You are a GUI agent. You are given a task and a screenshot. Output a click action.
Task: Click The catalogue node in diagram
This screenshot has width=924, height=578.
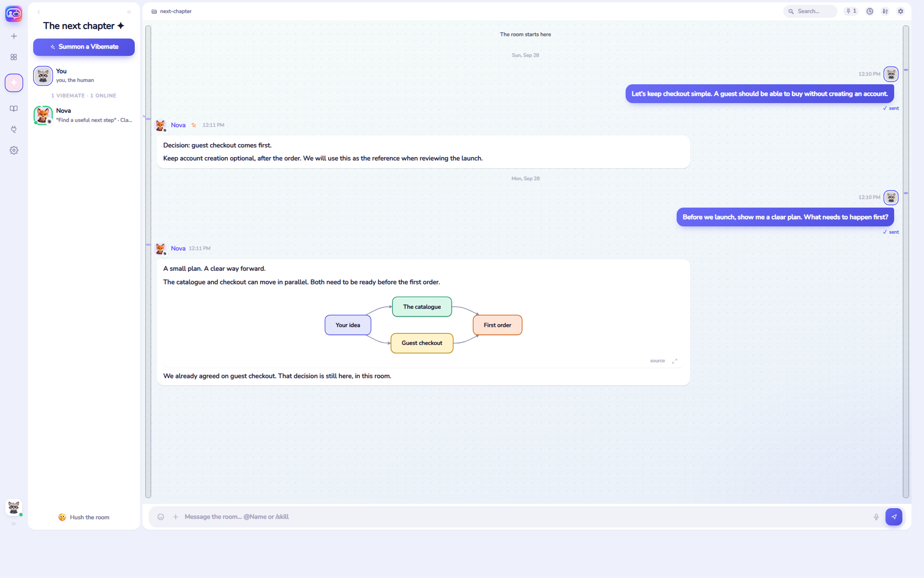coord(422,307)
